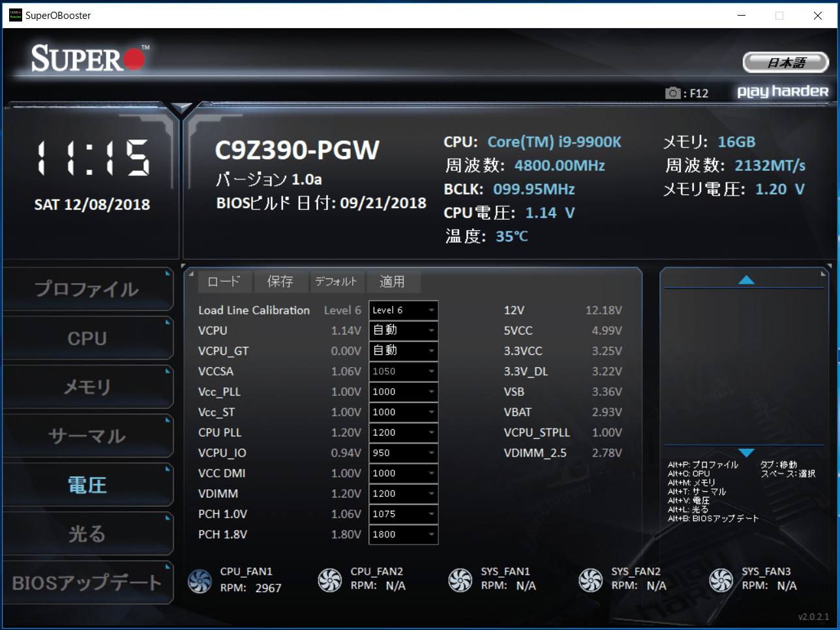
Task: Open the VCPU_IO 950 dropdown
Action: [403, 453]
